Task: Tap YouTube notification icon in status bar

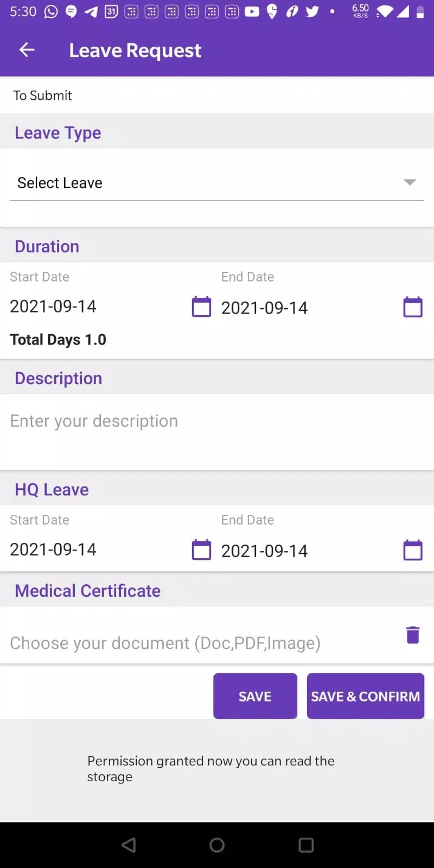Action: coord(252,11)
